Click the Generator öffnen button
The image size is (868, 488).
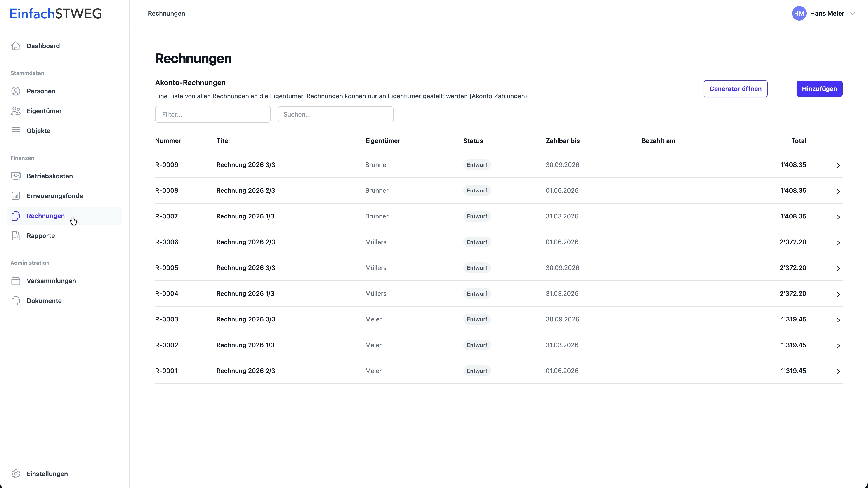[x=735, y=89]
